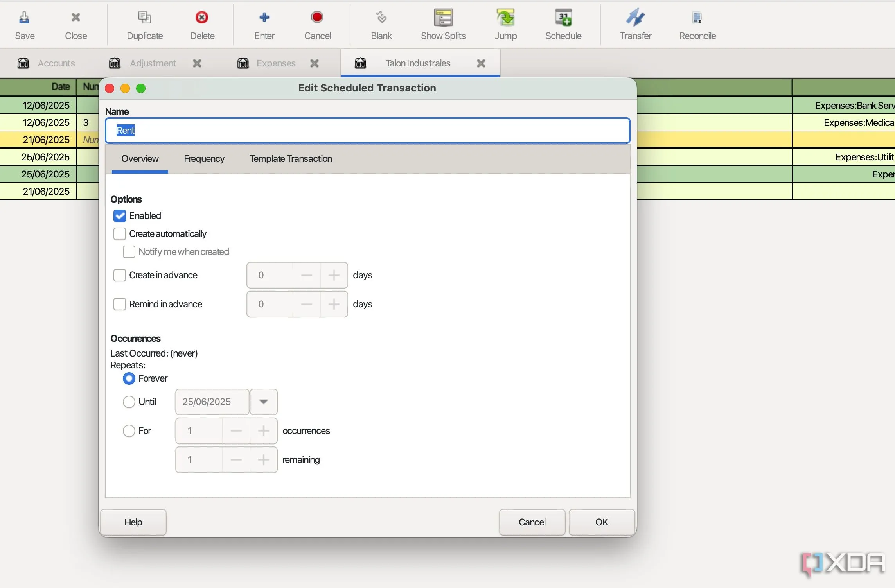This screenshot has height=588, width=895.
Task: Switch to the Frequency tab
Action: (x=204, y=159)
